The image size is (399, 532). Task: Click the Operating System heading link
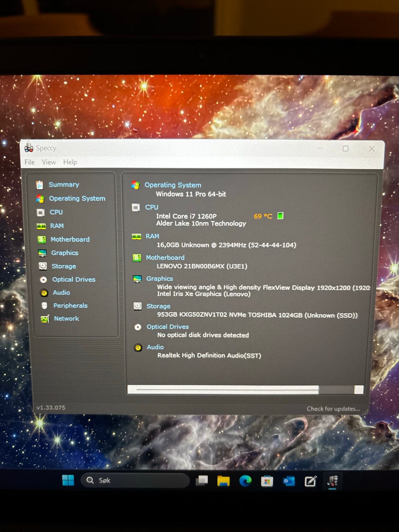tap(172, 185)
